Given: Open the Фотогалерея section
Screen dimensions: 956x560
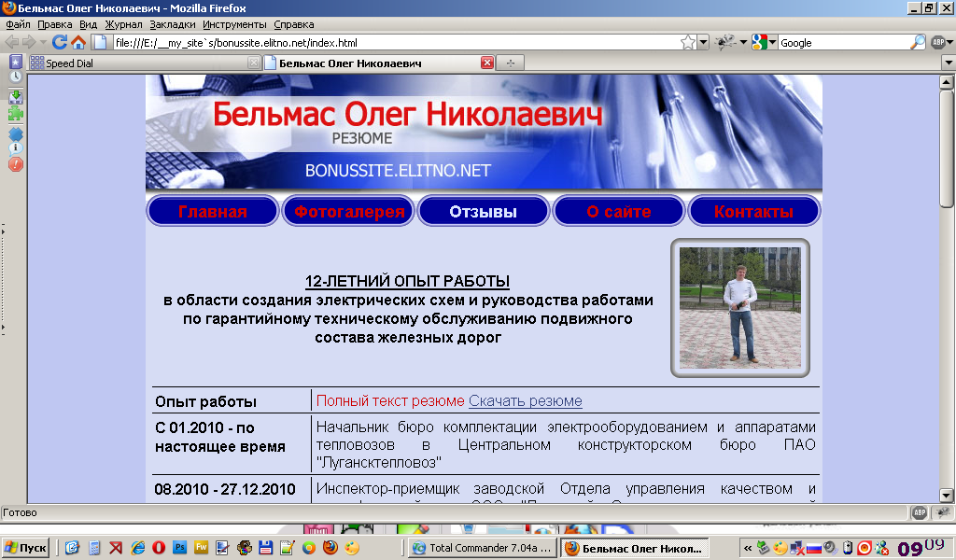Looking at the screenshot, I should [x=348, y=210].
